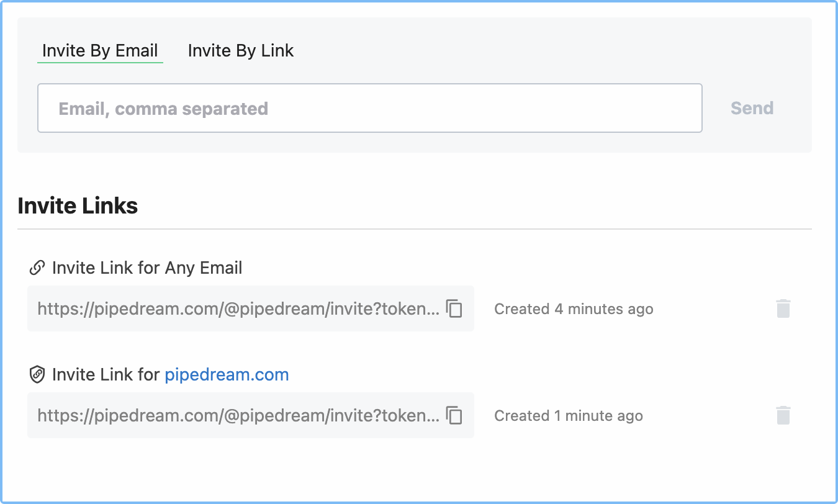Open the pipedream.com domain link

pos(226,374)
